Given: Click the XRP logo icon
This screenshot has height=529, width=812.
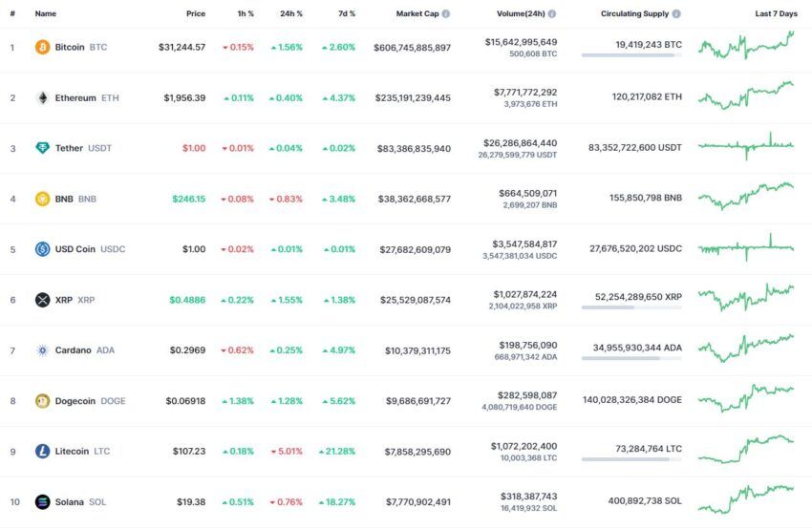Looking at the screenshot, I should (42, 300).
